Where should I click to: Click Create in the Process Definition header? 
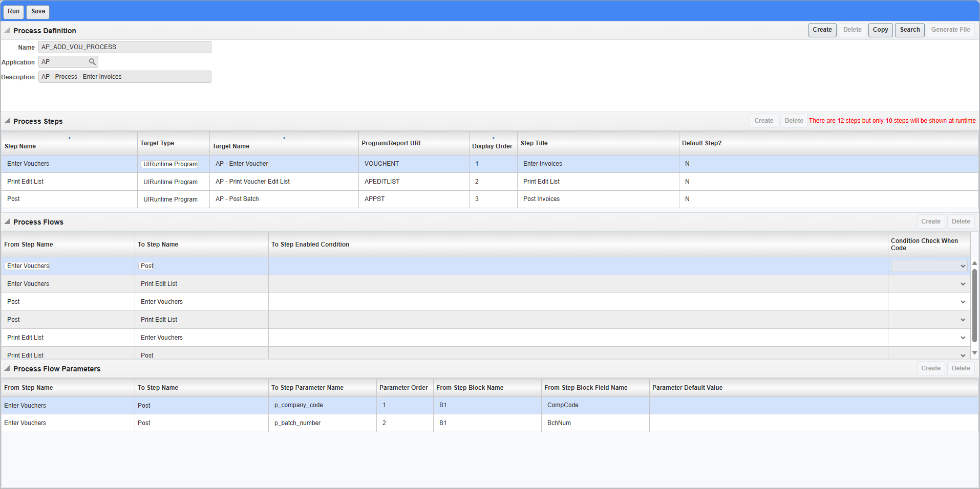pyautogui.click(x=822, y=30)
